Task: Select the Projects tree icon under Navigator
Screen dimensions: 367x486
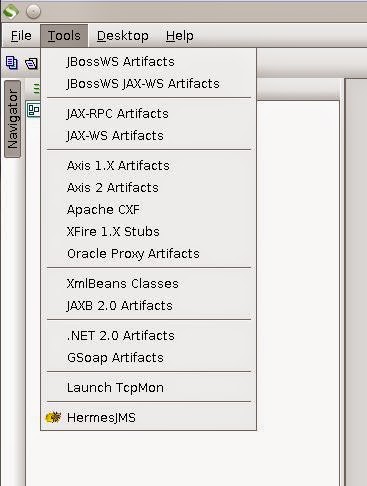Action: [34, 110]
